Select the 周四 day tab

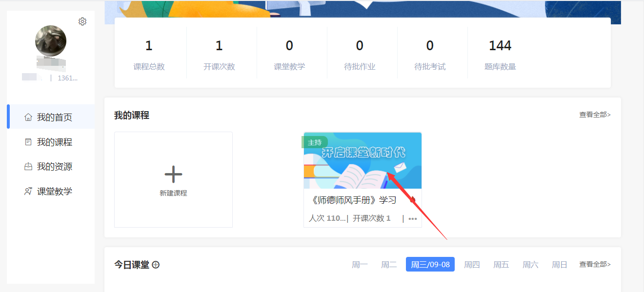(472, 265)
